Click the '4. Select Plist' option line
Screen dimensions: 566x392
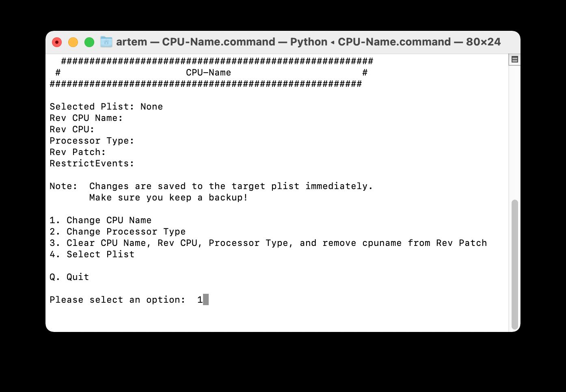pos(92,254)
